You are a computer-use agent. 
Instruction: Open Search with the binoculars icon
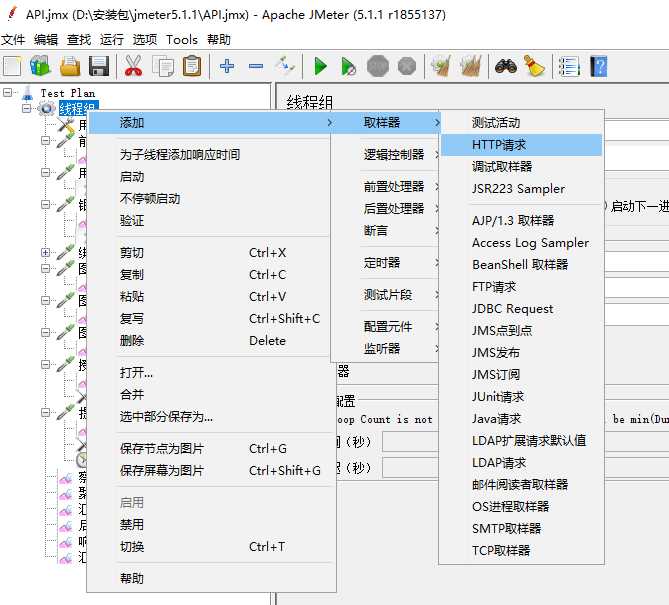[506, 67]
